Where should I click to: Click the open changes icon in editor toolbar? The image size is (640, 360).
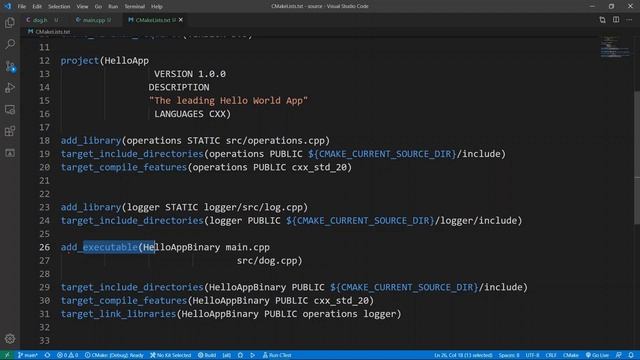pyautogui.click(x=602, y=20)
